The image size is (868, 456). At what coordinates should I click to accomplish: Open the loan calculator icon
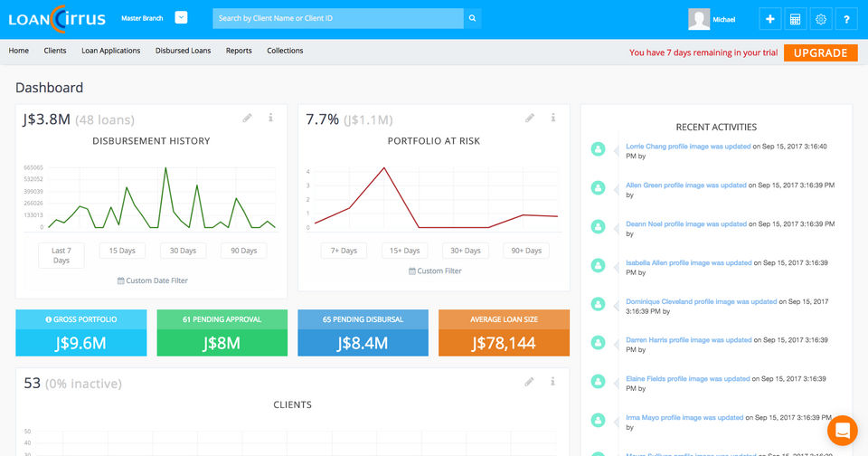tap(796, 19)
